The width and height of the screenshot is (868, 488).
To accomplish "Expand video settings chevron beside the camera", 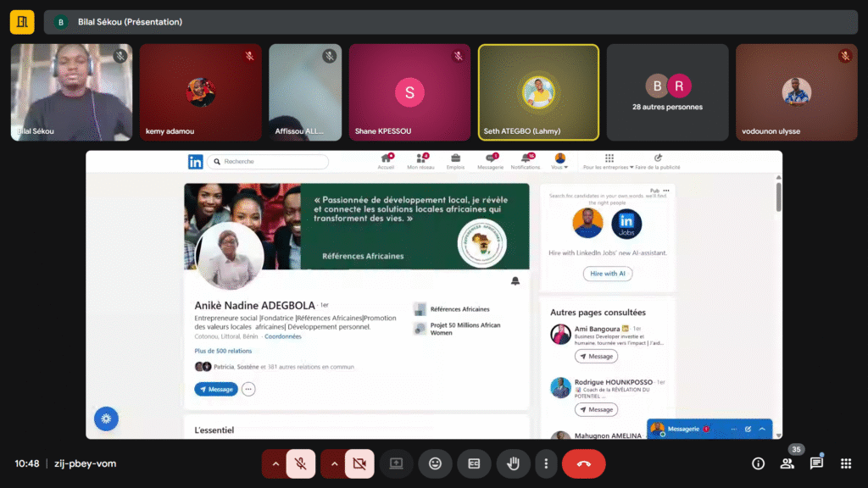I will tap(333, 463).
